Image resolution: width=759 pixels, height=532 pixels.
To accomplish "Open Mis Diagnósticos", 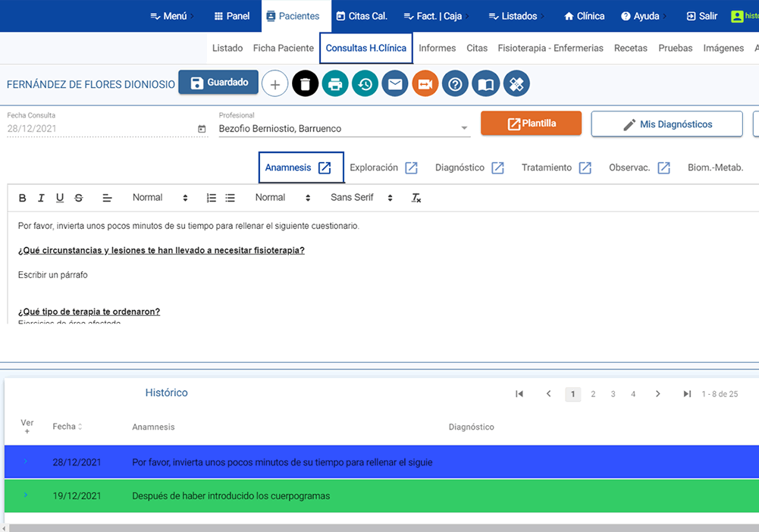I will [666, 123].
